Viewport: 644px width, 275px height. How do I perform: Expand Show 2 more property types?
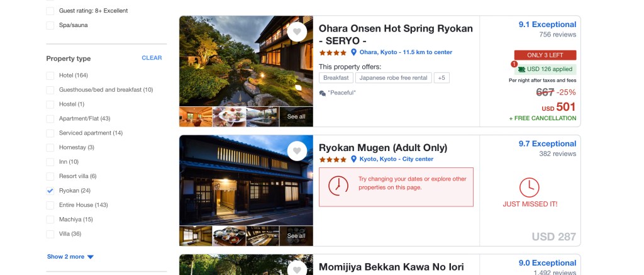click(x=70, y=257)
